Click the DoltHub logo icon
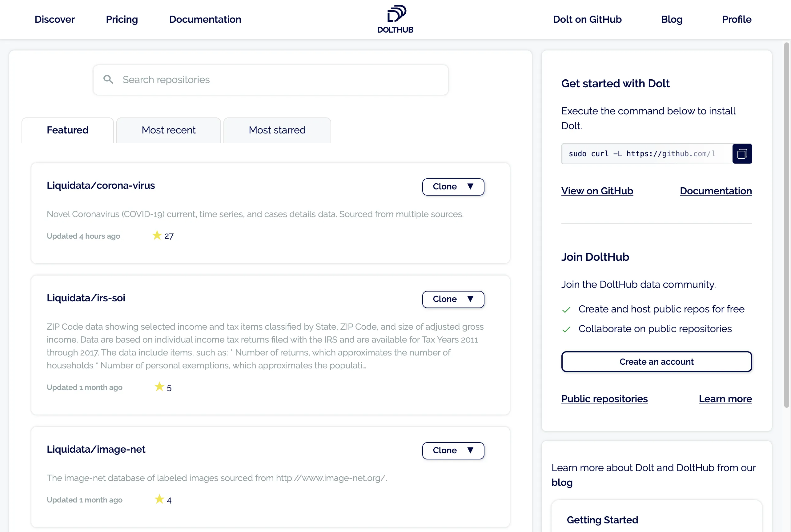 (395, 14)
